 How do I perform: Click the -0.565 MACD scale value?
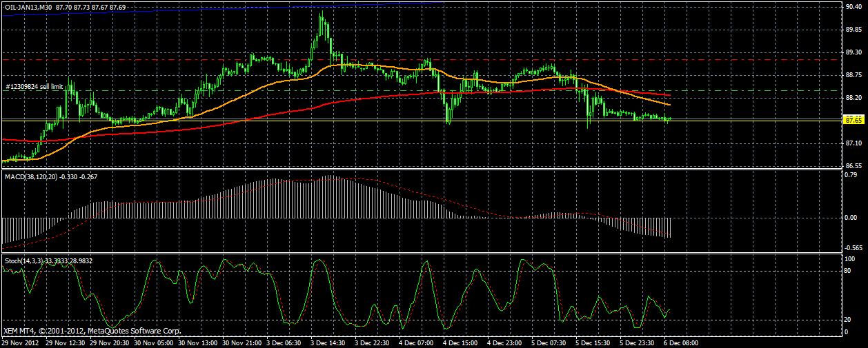pos(853,248)
